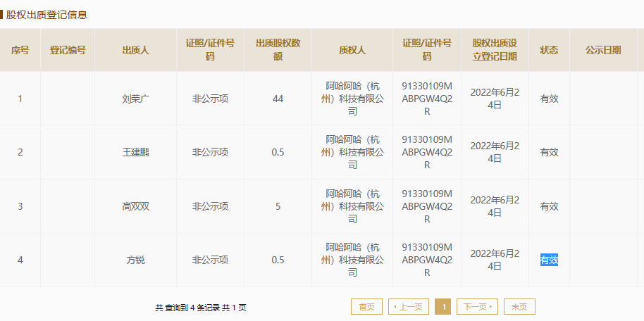644x321 pixels.
Task: Select pledgor name 王建鹏
Action: click(x=135, y=152)
